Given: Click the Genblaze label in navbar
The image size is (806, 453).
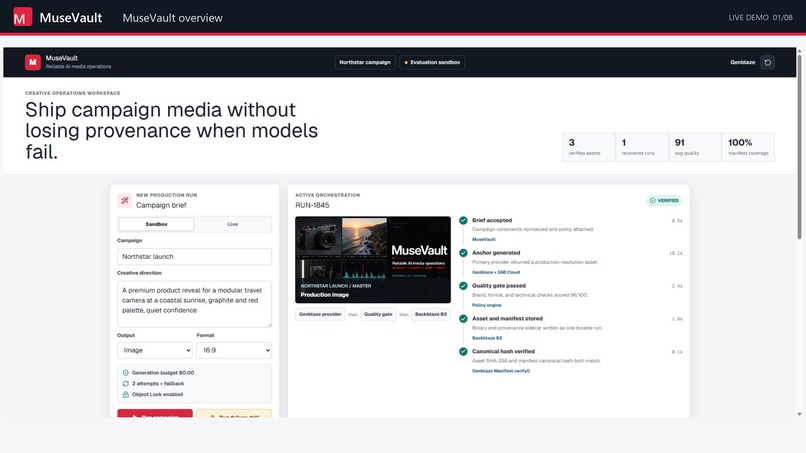Looking at the screenshot, I should (x=742, y=62).
